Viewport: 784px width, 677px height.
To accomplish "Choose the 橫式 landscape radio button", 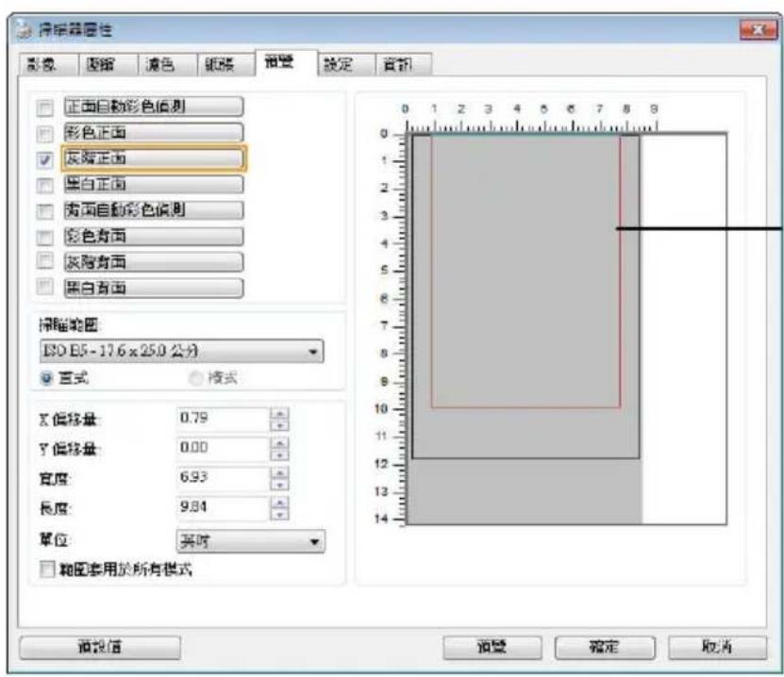I will (195, 378).
